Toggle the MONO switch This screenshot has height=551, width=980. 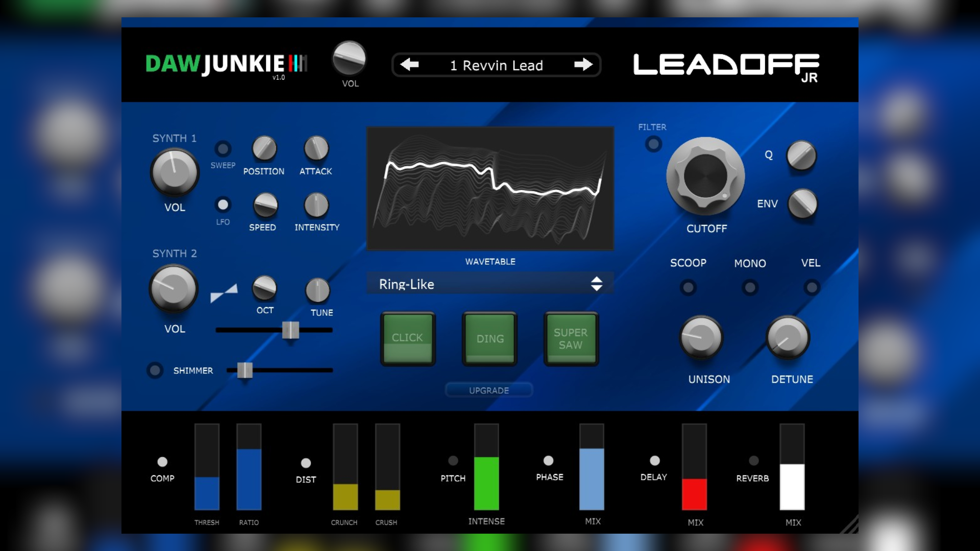point(750,288)
